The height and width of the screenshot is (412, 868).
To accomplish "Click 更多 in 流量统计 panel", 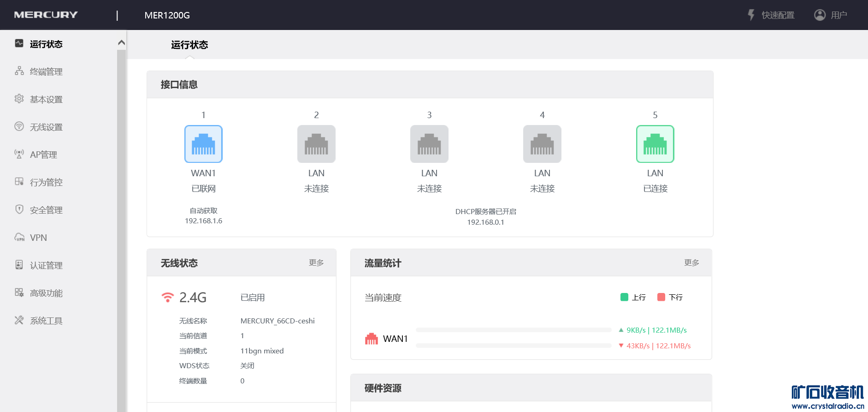I will click(691, 263).
